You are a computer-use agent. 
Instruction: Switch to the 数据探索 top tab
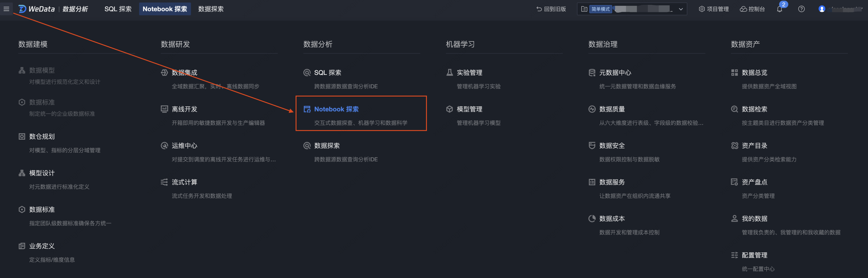[x=211, y=9]
